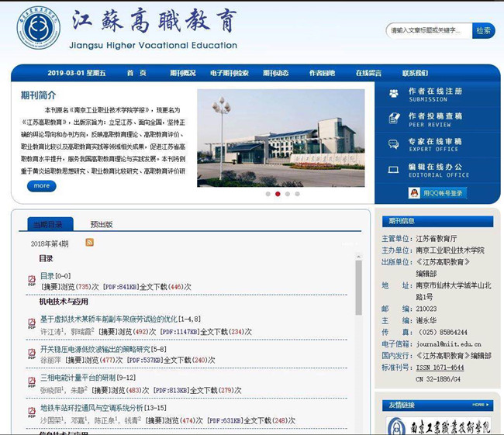Click the ISSN 1671-4644 link
This screenshot has height=435, width=504.
point(440,368)
